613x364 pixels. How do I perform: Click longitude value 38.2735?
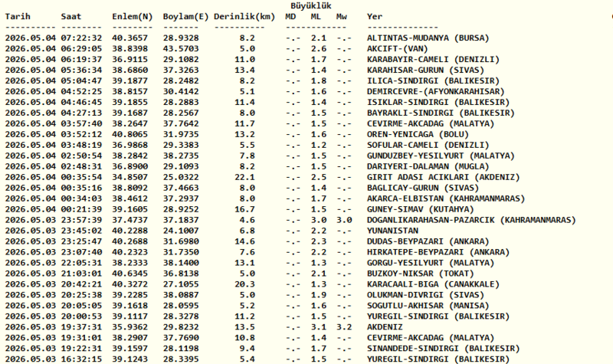[181, 156]
